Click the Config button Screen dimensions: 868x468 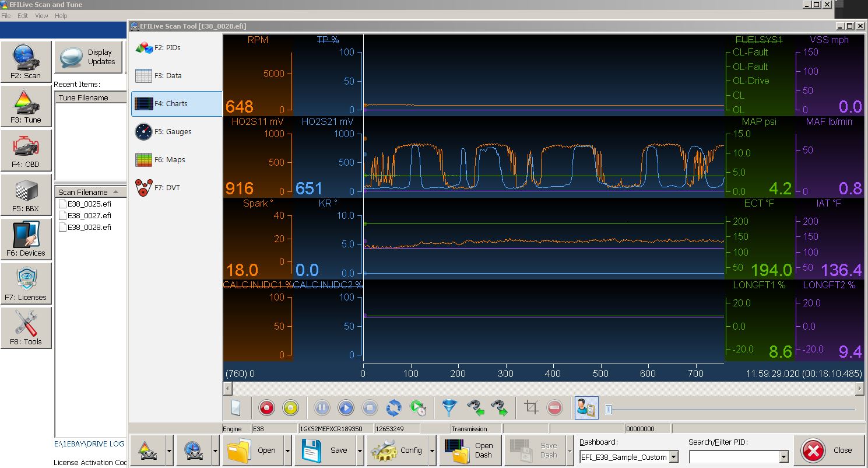(x=397, y=450)
